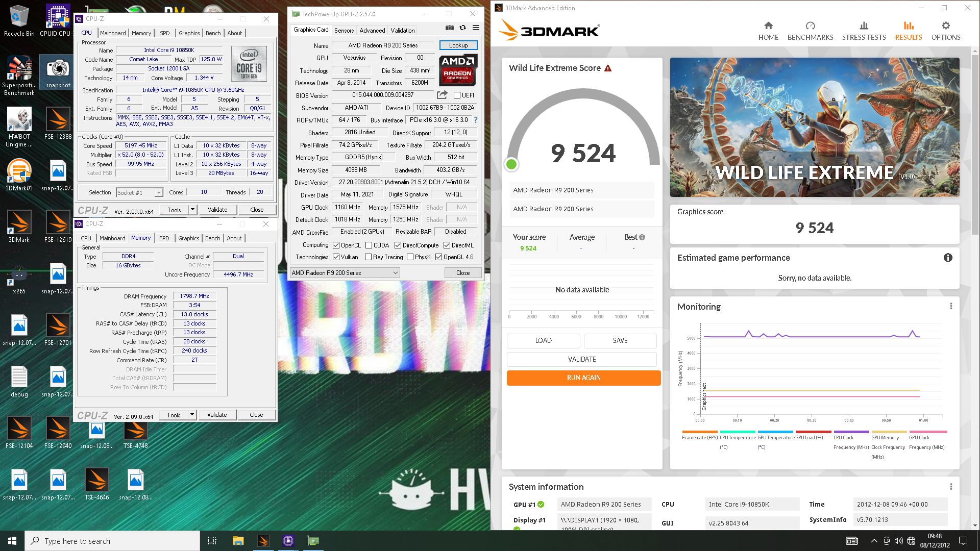The width and height of the screenshot is (980, 551).
Task: Open Sensors tab in GPU-Z
Action: (x=344, y=31)
